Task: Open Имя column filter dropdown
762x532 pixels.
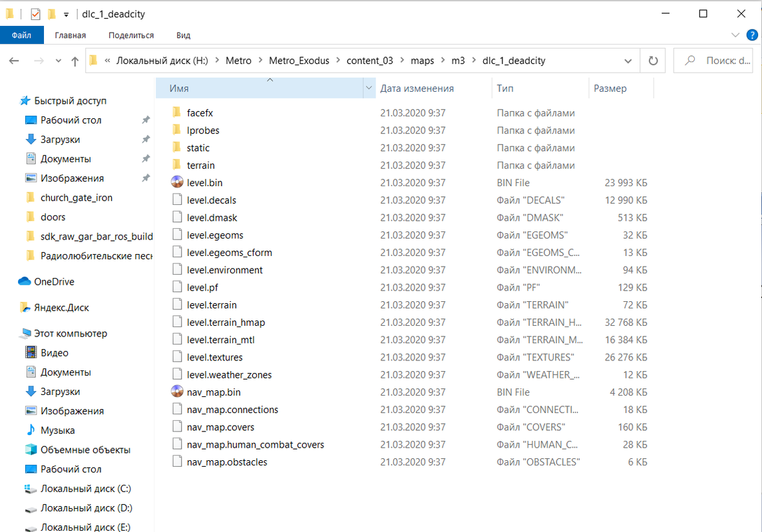Action: [369, 88]
